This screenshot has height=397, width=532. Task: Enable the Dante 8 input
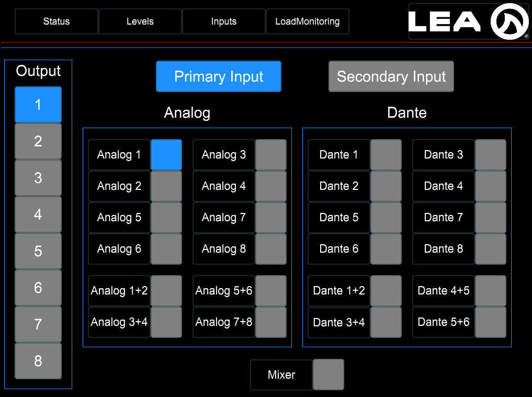click(x=491, y=249)
